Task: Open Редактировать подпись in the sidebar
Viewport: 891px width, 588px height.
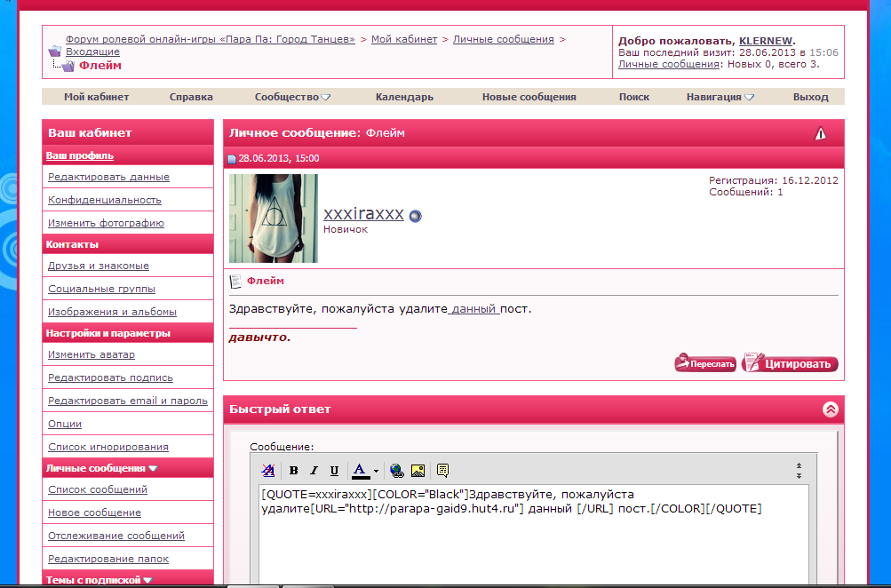Action: click(x=110, y=377)
